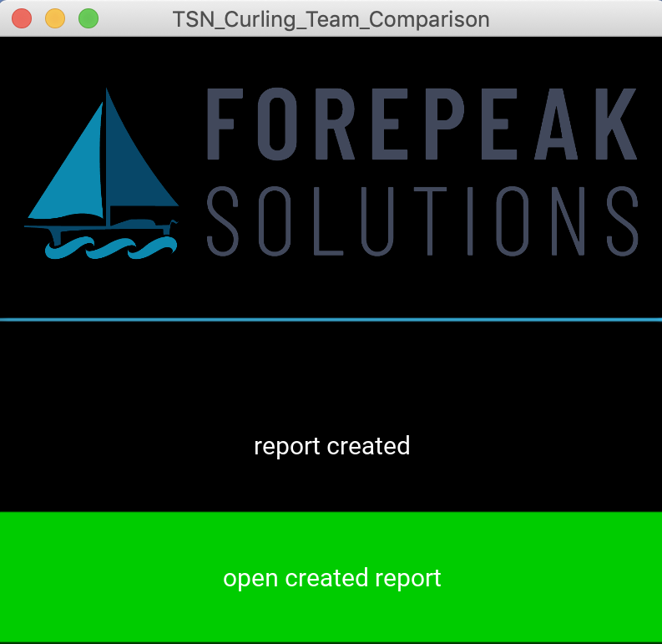662x644 pixels.
Task: Maximize the window using green button
Action: [88, 18]
